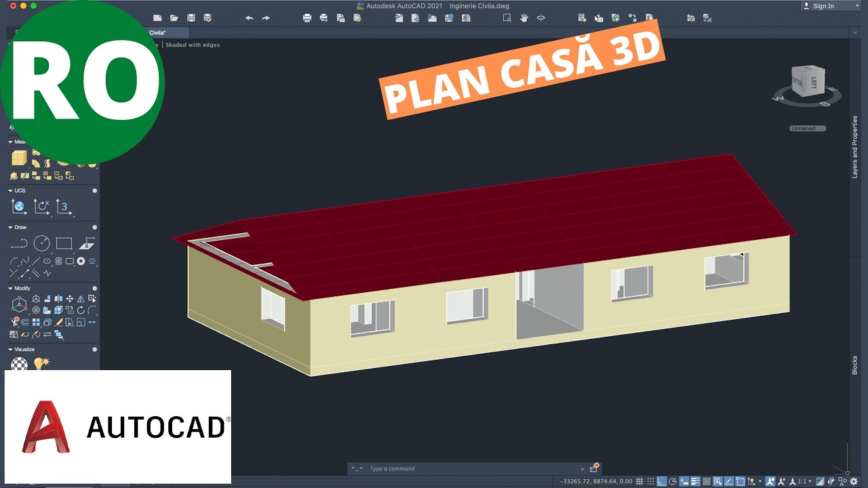Viewport: 868px width, 488px height.
Task: Collapse the right palette with double chevron
Action: coord(854,33)
